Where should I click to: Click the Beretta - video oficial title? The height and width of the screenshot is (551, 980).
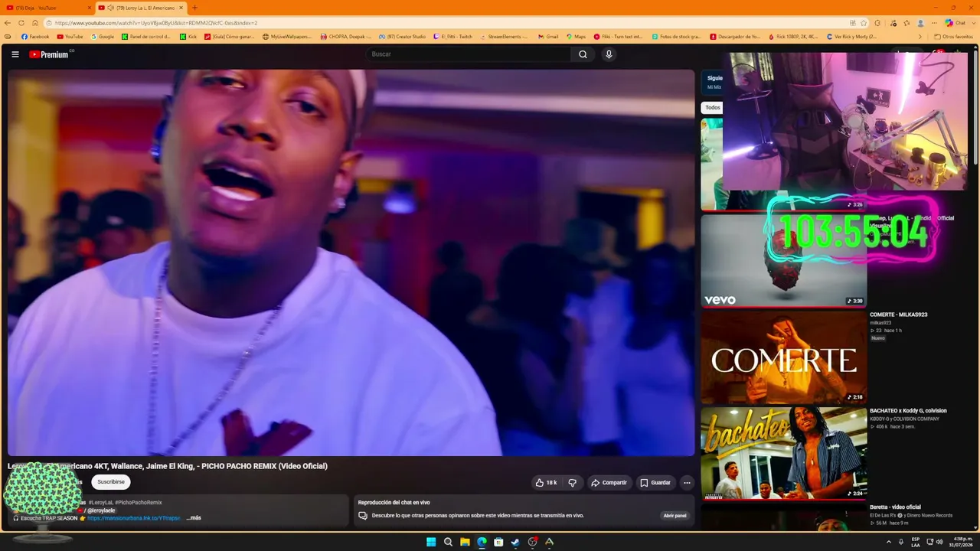895,507
